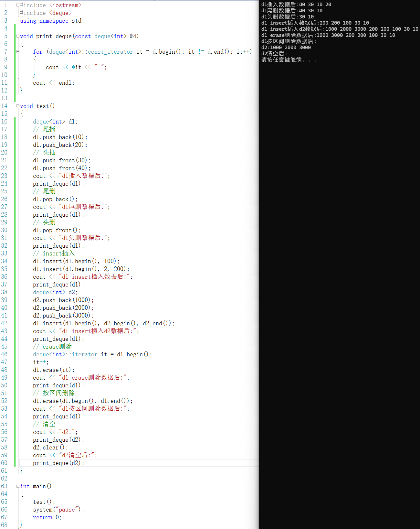Image resolution: width=420 pixels, height=529 pixels.
Task: Click the '#include <deque>' line
Action: tap(46, 13)
